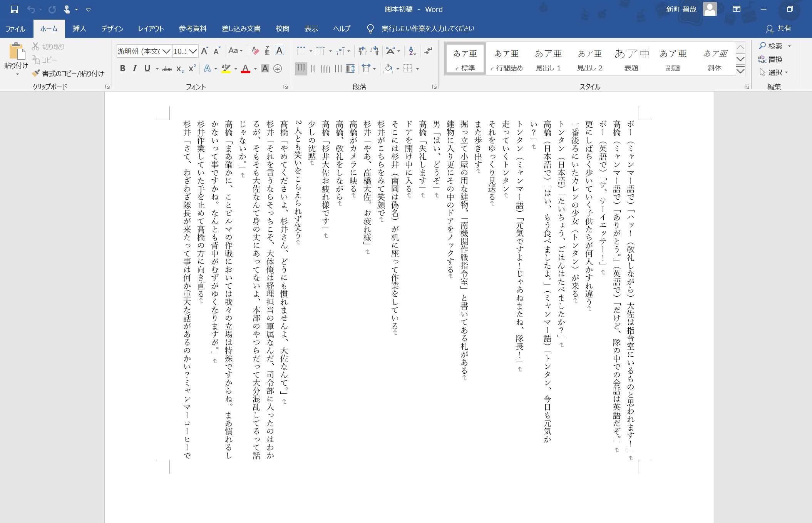
Task: Toggle underline formatting
Action: [146, 69]
